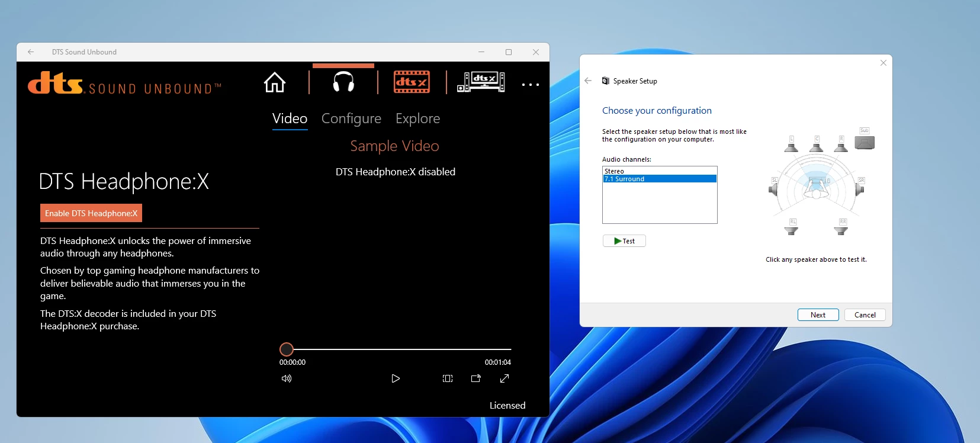The height and width of the screenshot is (443, 980).
Task: Open the three-dots more options menu
Action: [x=531, y=85]
